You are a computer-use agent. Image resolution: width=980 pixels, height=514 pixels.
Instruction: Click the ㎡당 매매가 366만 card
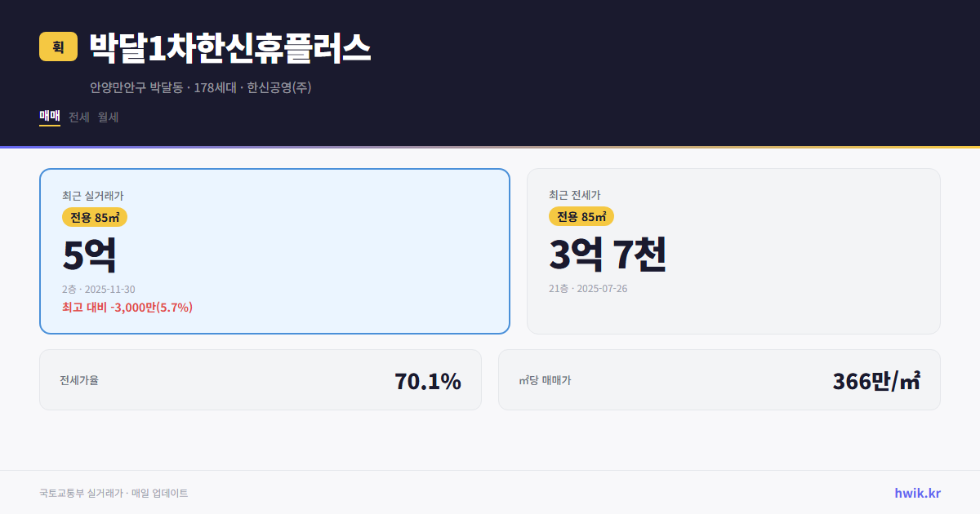(719, 379)
